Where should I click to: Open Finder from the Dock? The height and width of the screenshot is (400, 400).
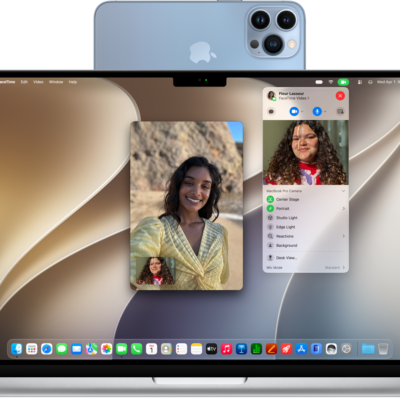point(17,349)
